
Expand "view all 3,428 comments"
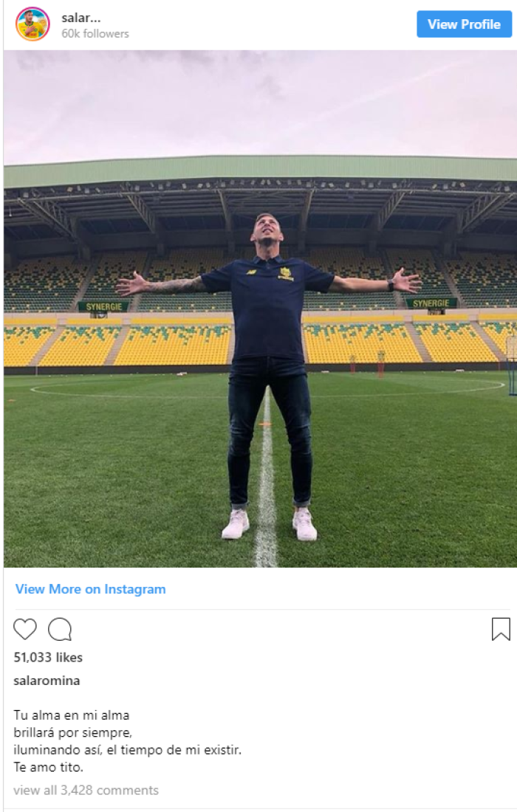[x=86, y=790]
